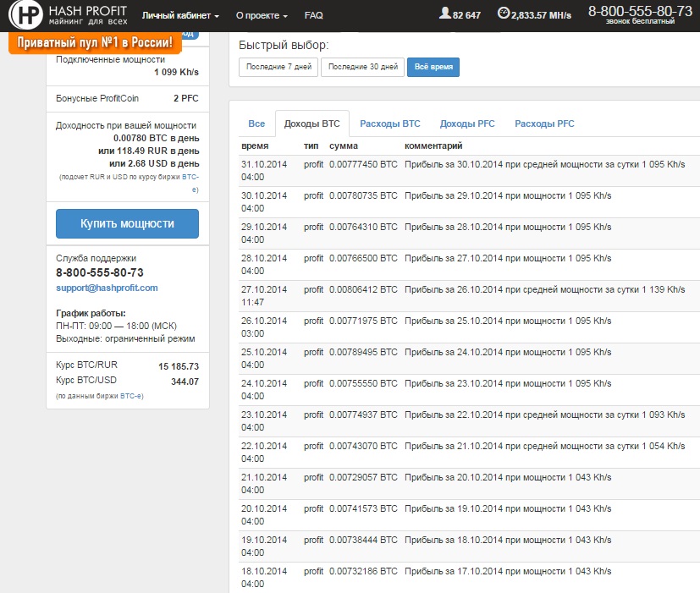Viewport: 700px width, 593px height.
Task: Select Последние 7 дней quick filter
Action: 278,68
